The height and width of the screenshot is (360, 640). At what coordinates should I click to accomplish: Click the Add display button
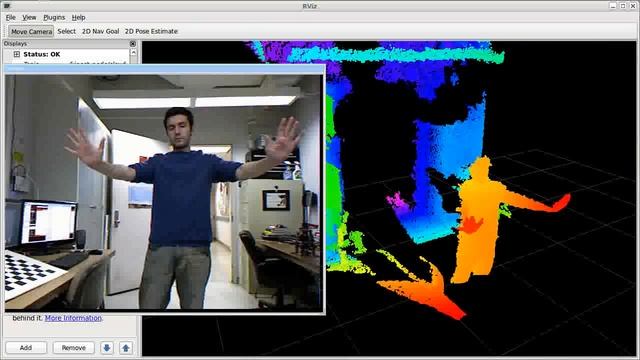26,348
